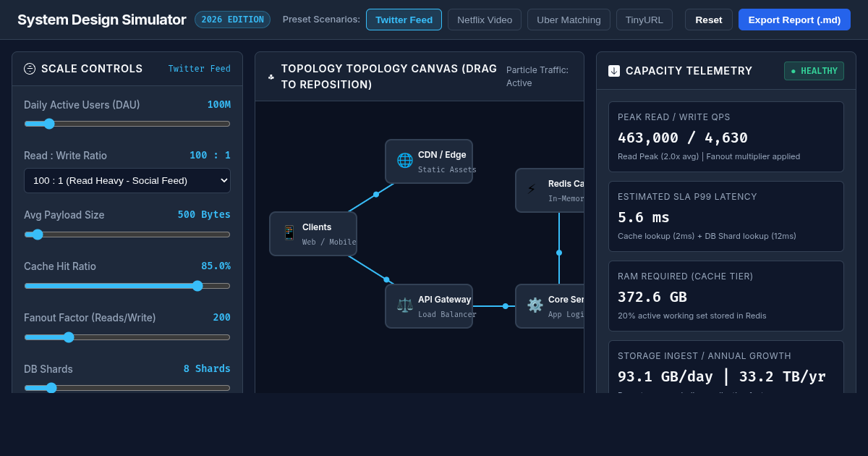Click the Fanout Factor value 200

tap(222, 317)
